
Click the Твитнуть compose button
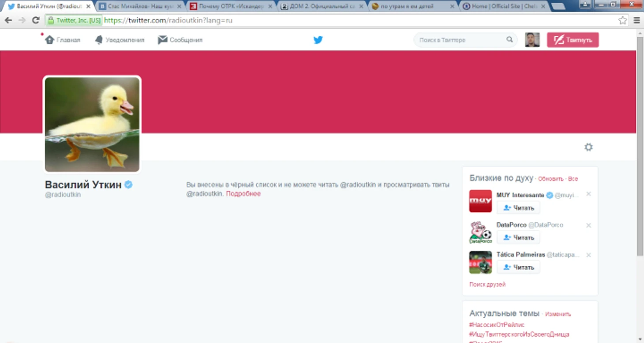tap(573, 40)
